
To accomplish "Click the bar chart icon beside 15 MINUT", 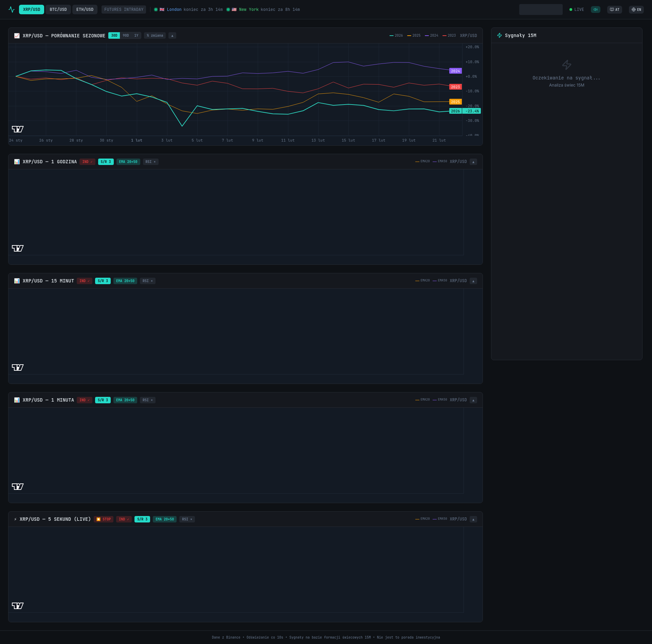I will tap(17, 281).
